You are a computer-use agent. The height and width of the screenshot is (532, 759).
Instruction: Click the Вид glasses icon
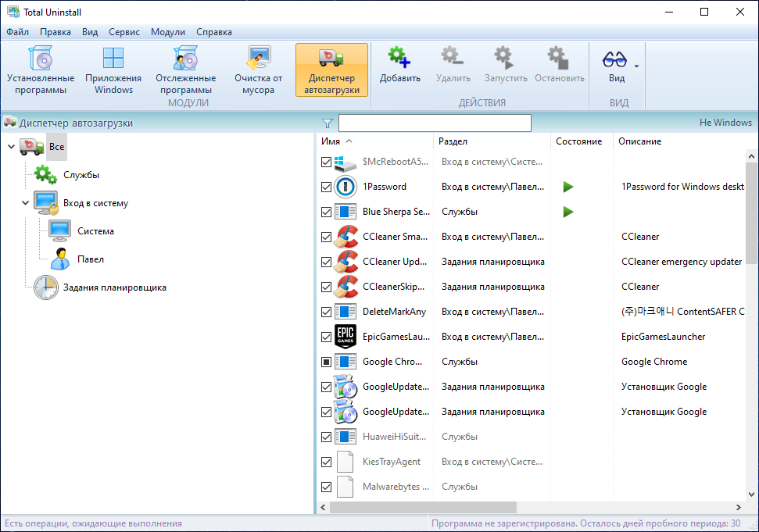(614, 59)
